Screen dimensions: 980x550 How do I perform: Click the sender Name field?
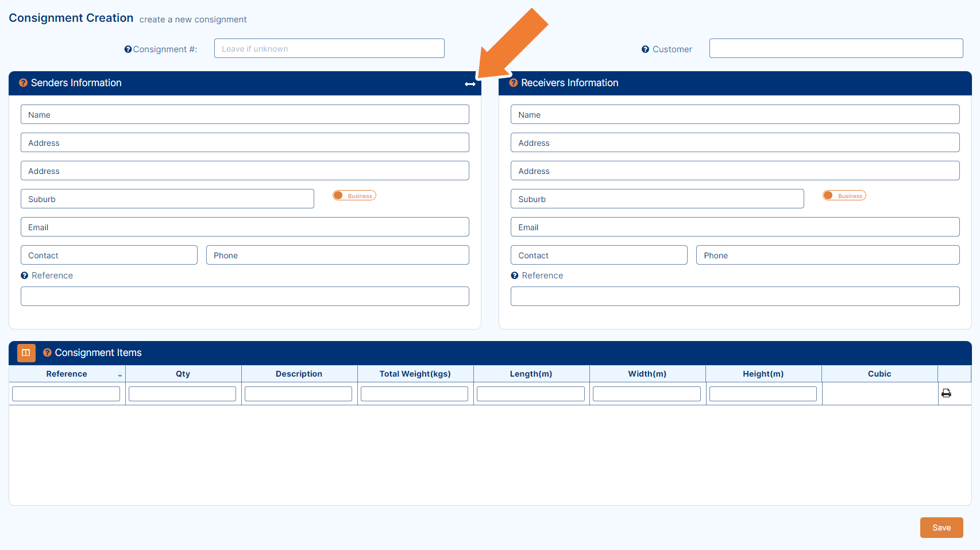click(x=245, y=114)
